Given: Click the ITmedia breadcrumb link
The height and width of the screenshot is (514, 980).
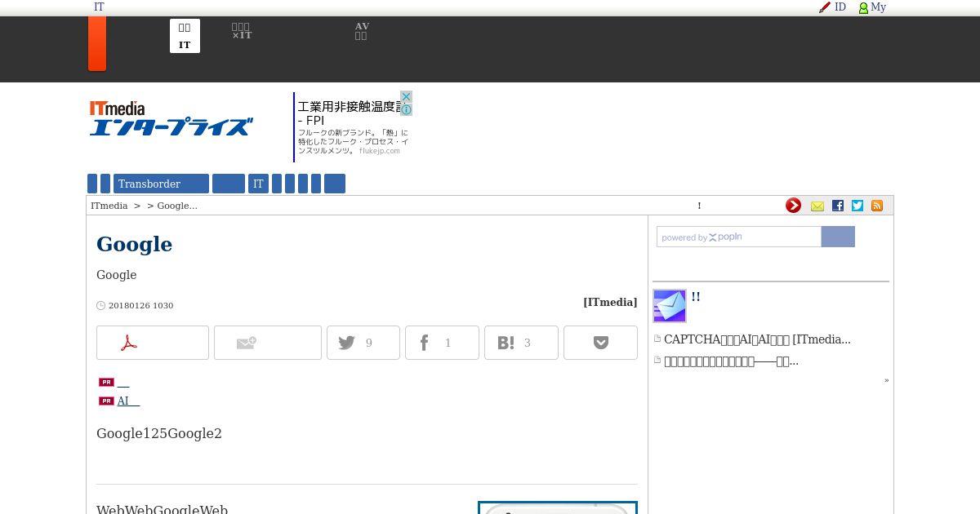Looking at the screenshot, I should (109, 206).
